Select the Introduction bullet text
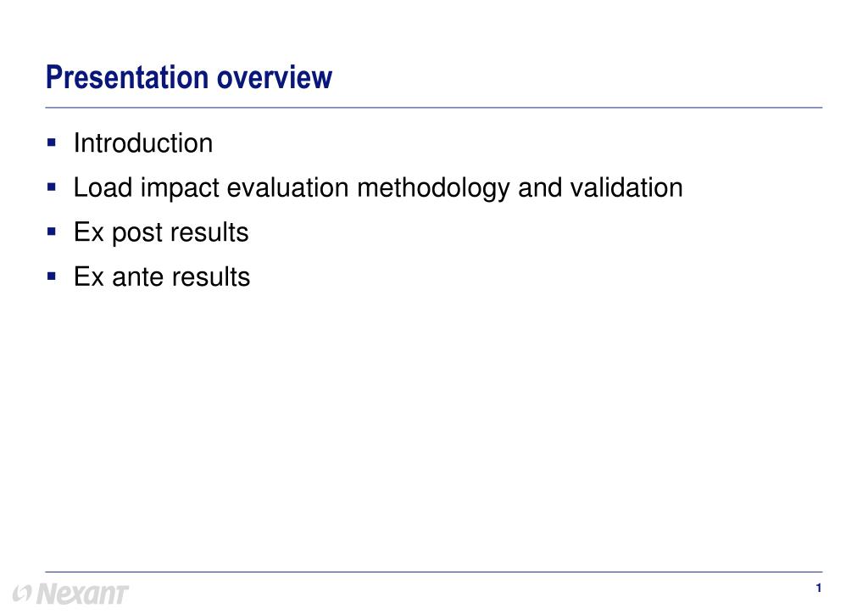The width and height of the screenshot is (868, 614). (x=143, y=143)
